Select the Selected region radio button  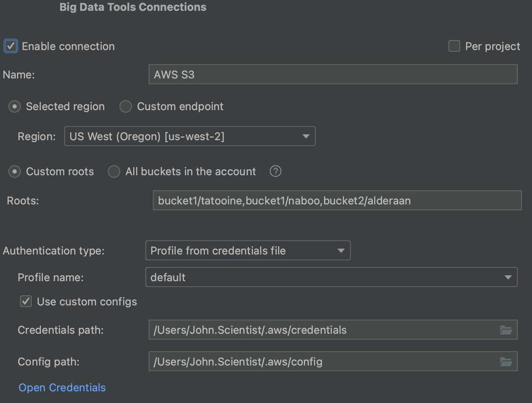tap(15, 107)
